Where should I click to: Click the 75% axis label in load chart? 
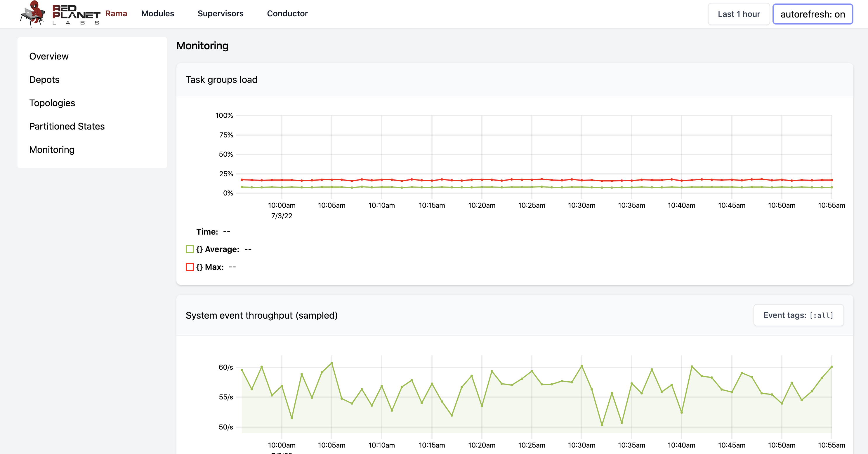[x=226, y=135]
